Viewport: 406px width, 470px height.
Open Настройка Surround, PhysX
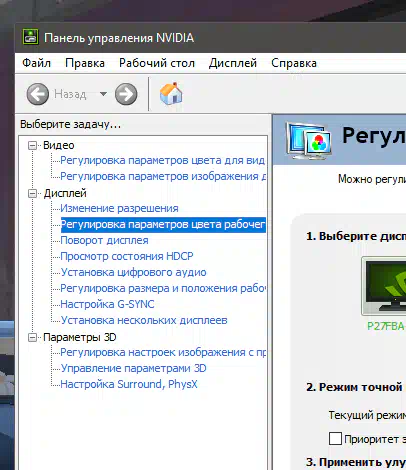point(129,384)
